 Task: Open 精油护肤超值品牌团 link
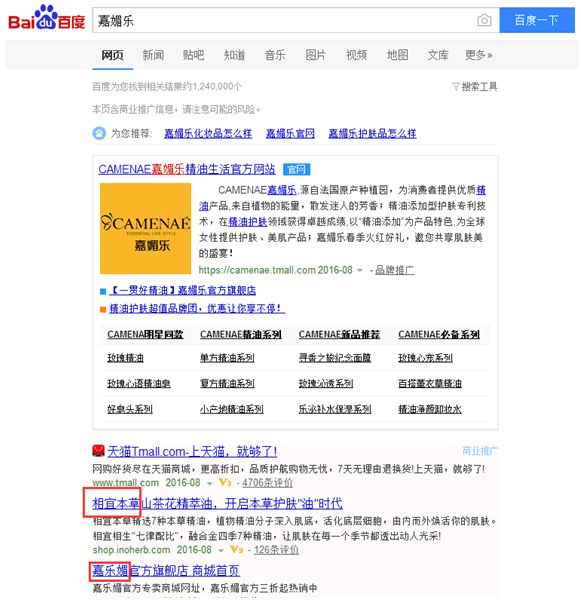(x=197, y=308)
